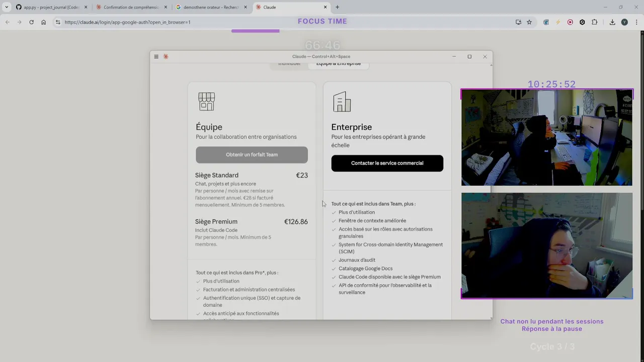
Task: Click Obtenir un forfait Team button
Action: 252,155
